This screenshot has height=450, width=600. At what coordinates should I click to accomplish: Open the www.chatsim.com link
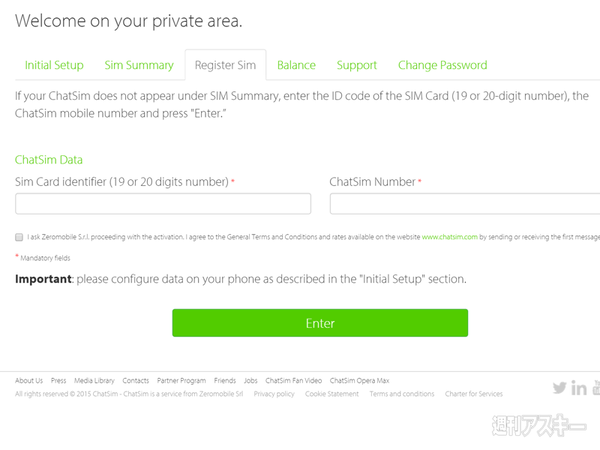coord(449,238)
